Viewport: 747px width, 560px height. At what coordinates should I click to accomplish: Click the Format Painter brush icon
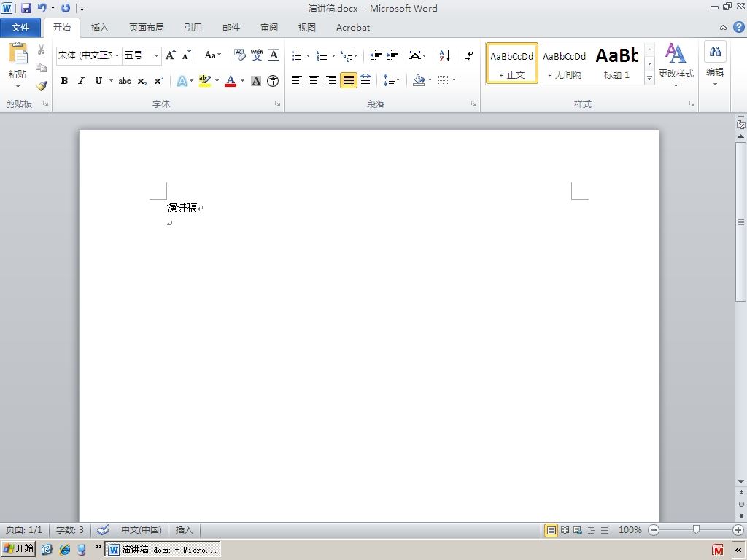point(42,86)
